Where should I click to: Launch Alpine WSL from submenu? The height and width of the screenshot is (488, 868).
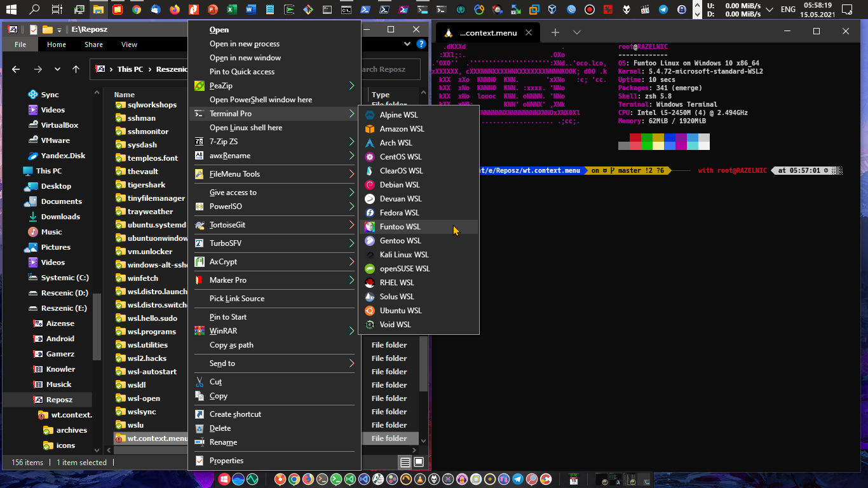coord(419,115)
